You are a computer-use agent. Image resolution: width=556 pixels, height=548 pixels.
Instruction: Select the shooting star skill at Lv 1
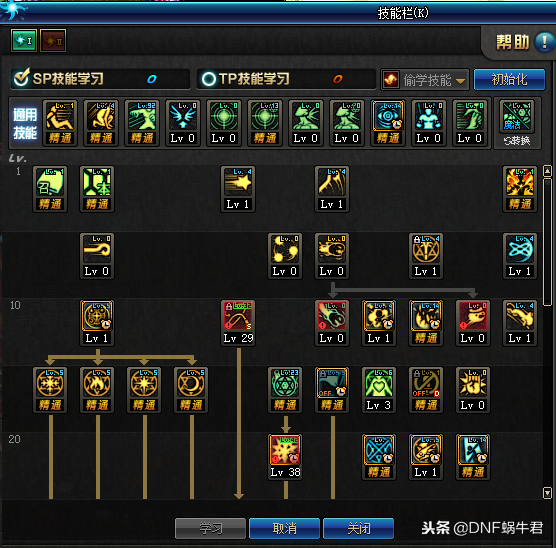238,188
